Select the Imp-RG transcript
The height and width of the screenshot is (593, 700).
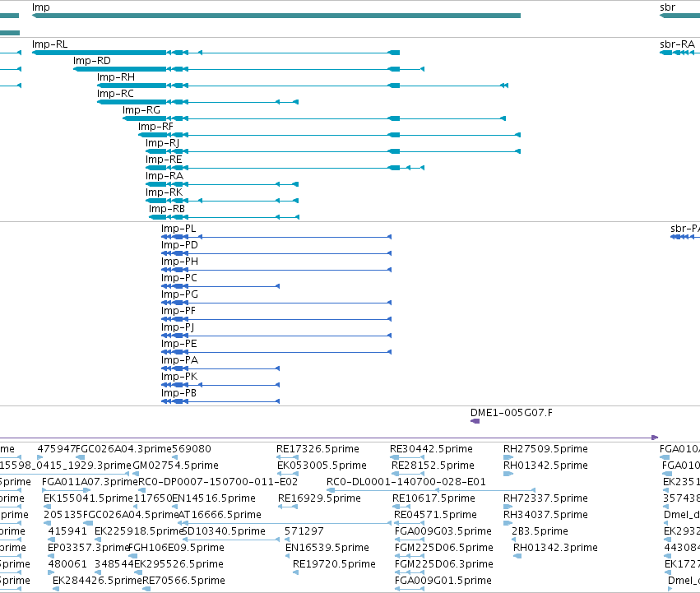point(141,110)
